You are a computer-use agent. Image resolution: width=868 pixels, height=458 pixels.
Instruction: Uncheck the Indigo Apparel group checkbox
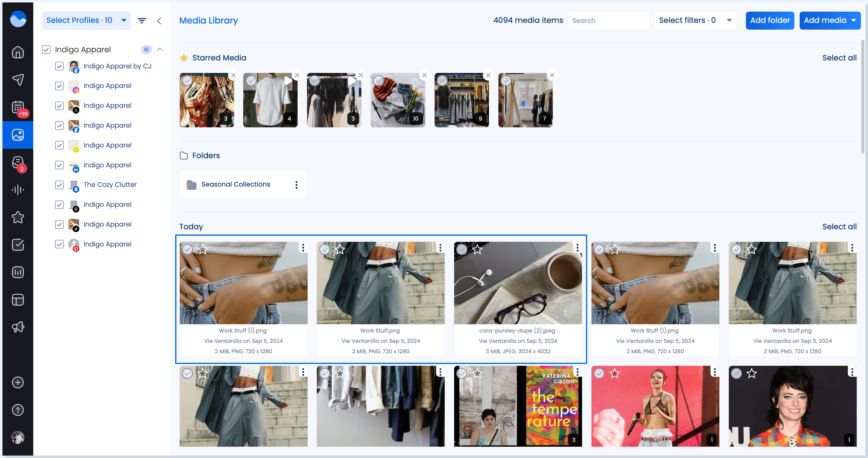pos(46,49)
